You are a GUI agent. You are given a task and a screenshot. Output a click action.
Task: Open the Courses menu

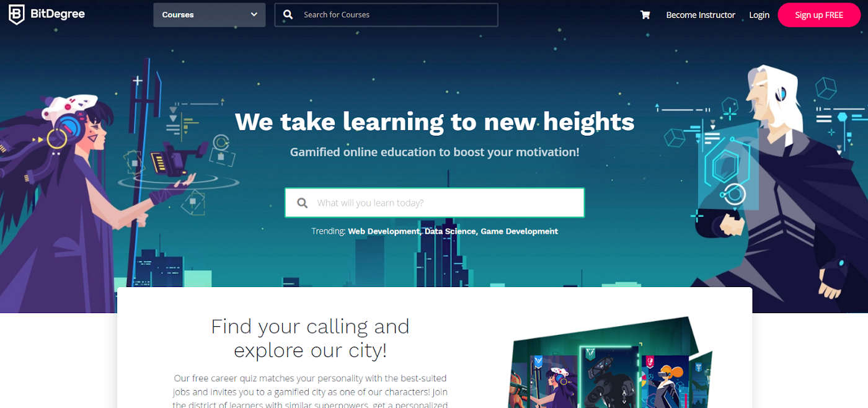[x=210, y=15]
